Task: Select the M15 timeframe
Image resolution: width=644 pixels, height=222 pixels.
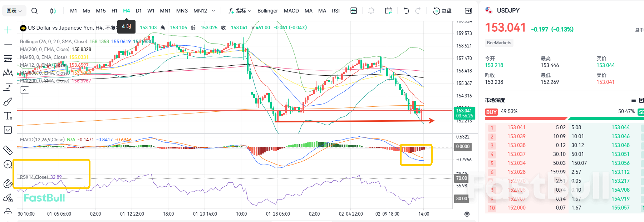Action: (101, 11)
